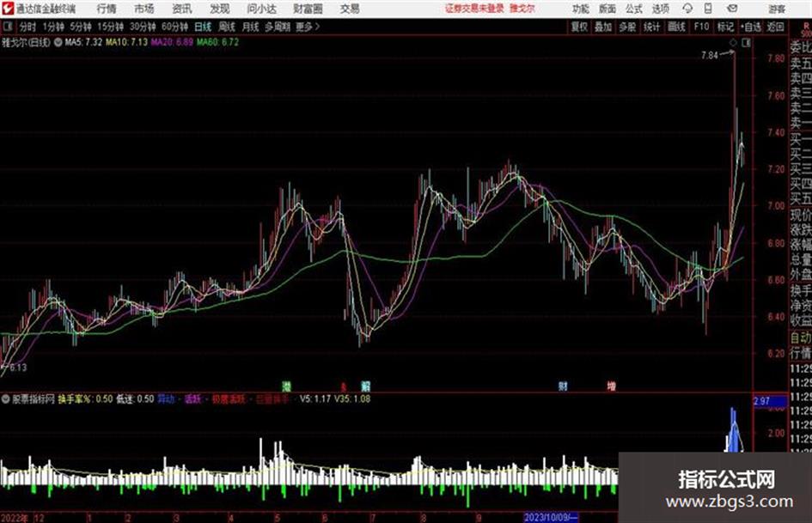Open the 选项 menu
Screen dimensions: 812x523
tap(660, 9)
